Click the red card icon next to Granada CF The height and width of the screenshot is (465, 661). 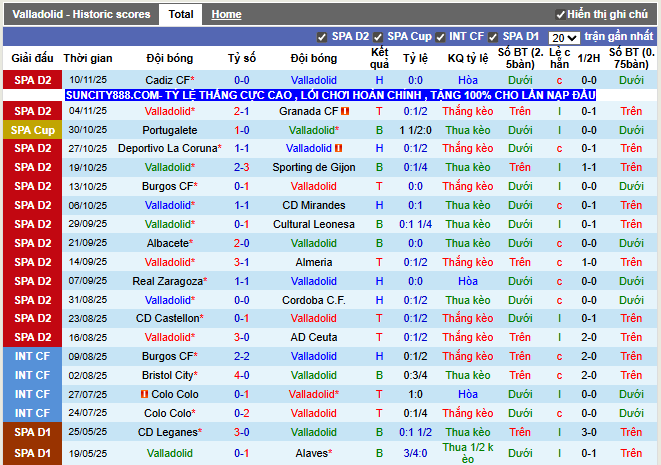pos(345,111)
